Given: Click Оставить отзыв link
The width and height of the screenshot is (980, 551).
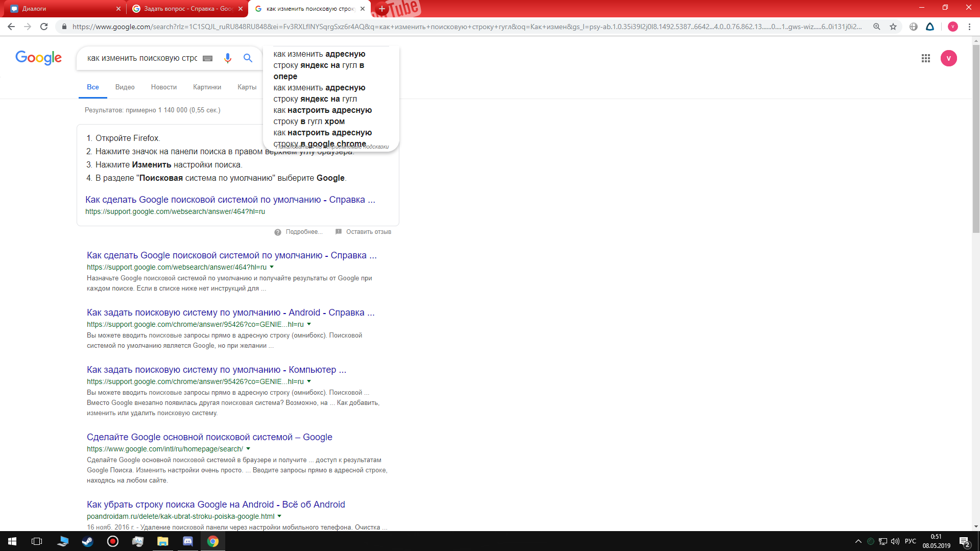Looking at the screenshot, I should click(368, 232).
